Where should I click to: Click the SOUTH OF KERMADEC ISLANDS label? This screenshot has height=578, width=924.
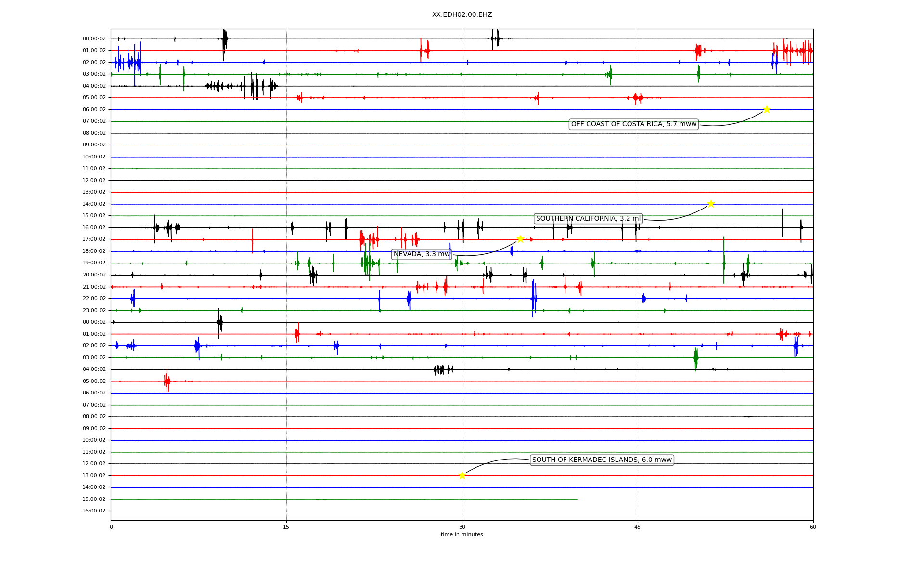point(602,460)
